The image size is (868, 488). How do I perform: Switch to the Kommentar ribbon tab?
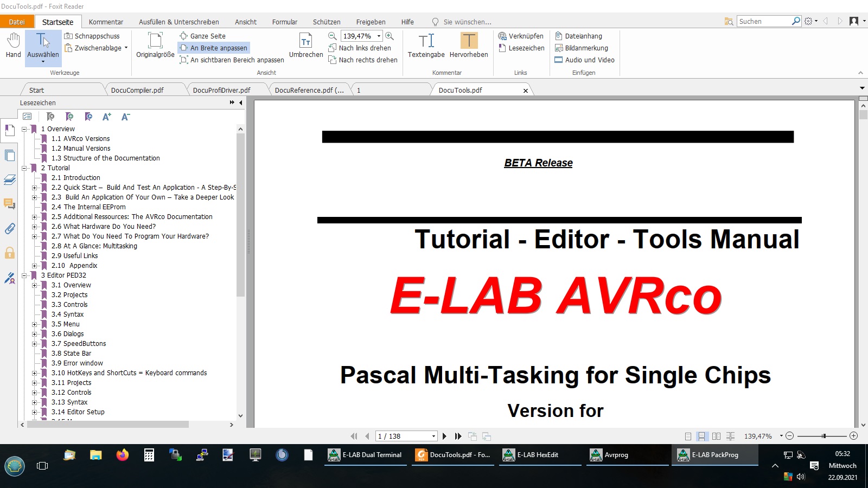(x=106, y=22)
